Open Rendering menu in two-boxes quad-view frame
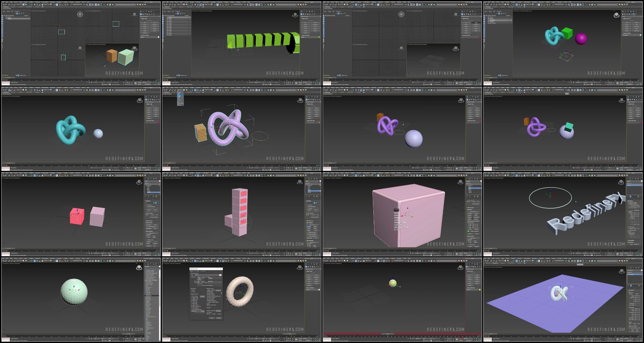This screenshot has height=343, width=644. [x=52, y=2]
